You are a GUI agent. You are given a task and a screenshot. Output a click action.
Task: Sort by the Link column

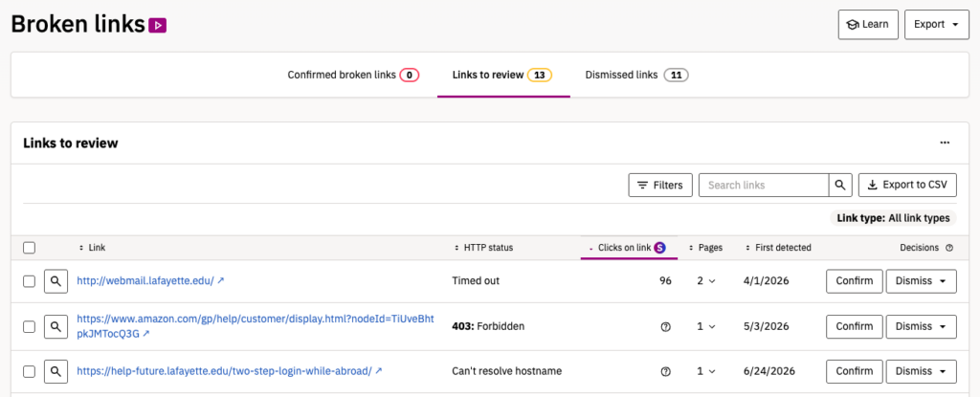(93, 248)
